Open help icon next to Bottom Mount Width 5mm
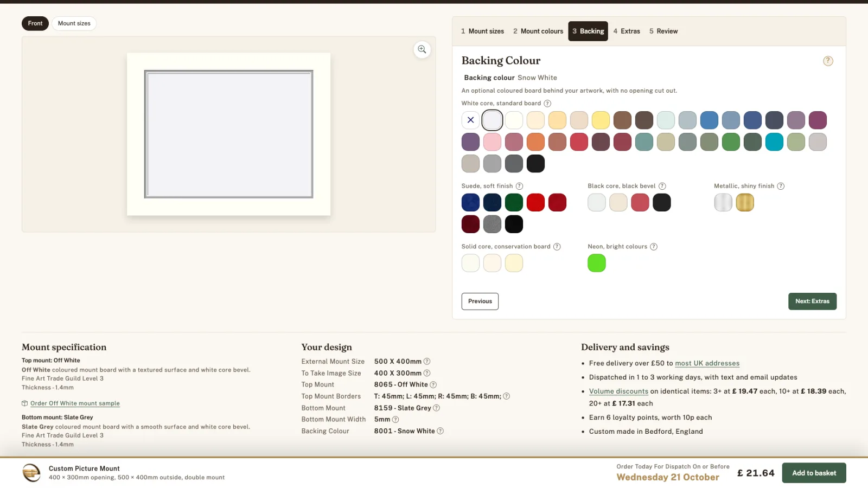The width and height of the screenshot is (868, 488). coord(395,420)
